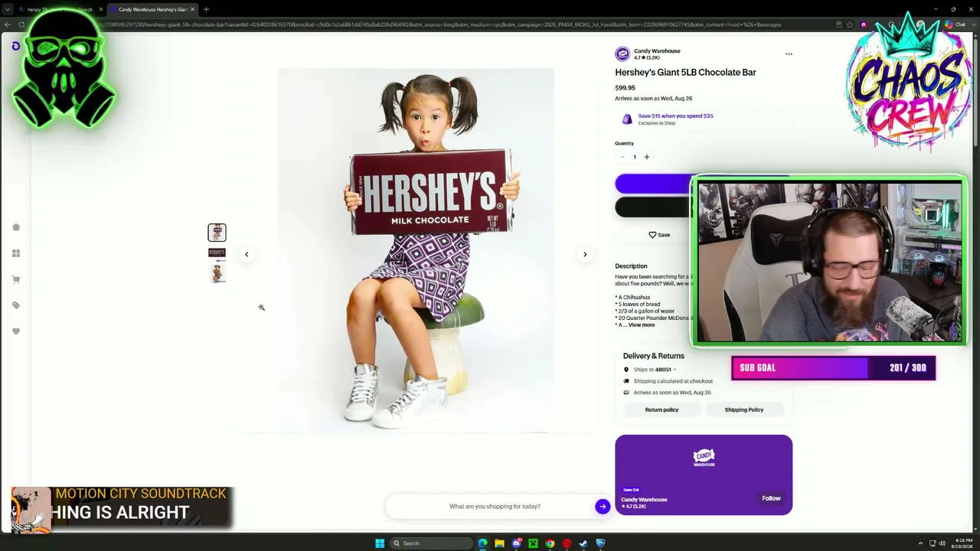Viewport: 980px width, 551px height.
Task: Open the Windows Start menu
Action: pyautogui.click(x=380, y=543)
